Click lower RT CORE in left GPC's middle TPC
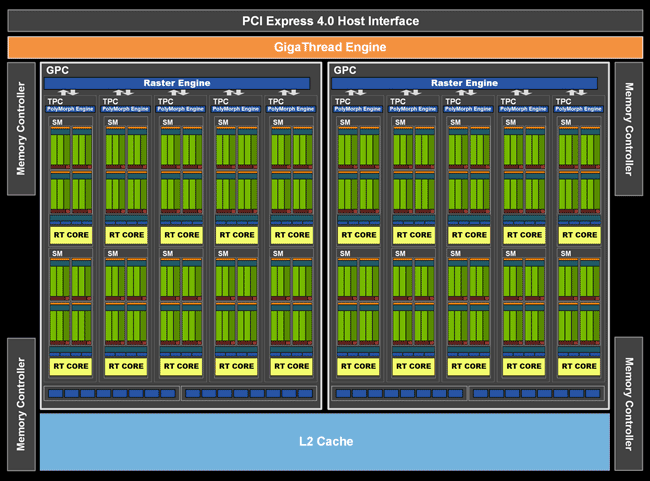This screenshot has height=481, width=650. (181, 366)
